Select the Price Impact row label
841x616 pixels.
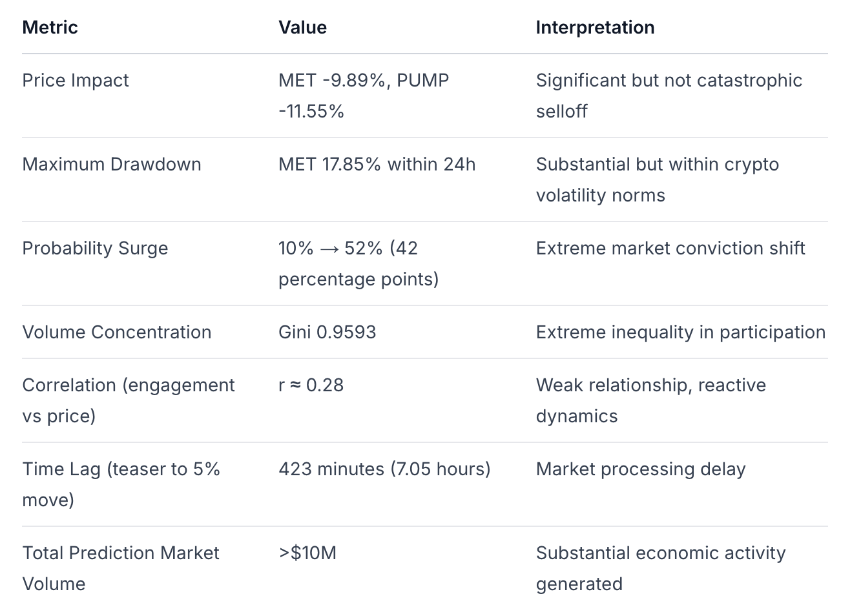(76, 80)
